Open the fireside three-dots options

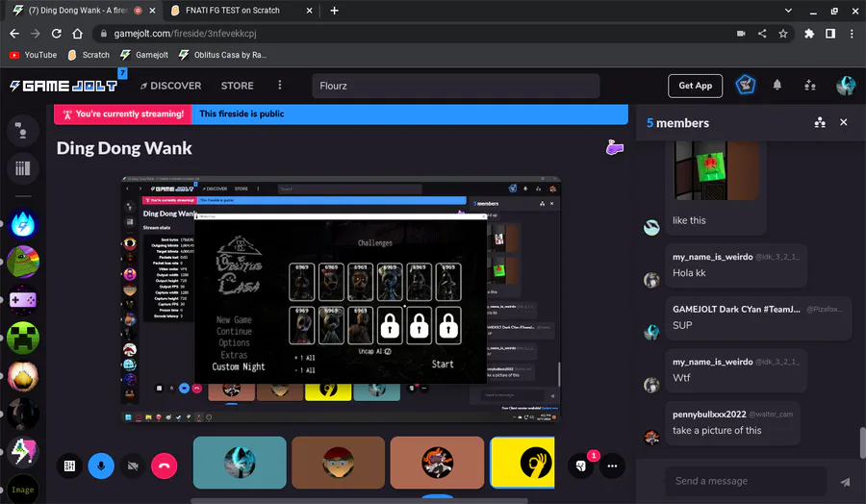coord(612,466)
